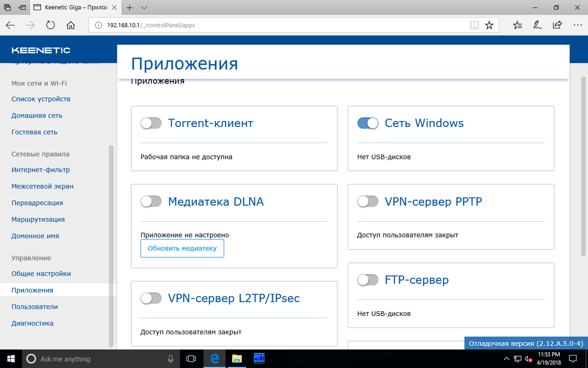Click the sidebar scrollbar

point(111,246)
